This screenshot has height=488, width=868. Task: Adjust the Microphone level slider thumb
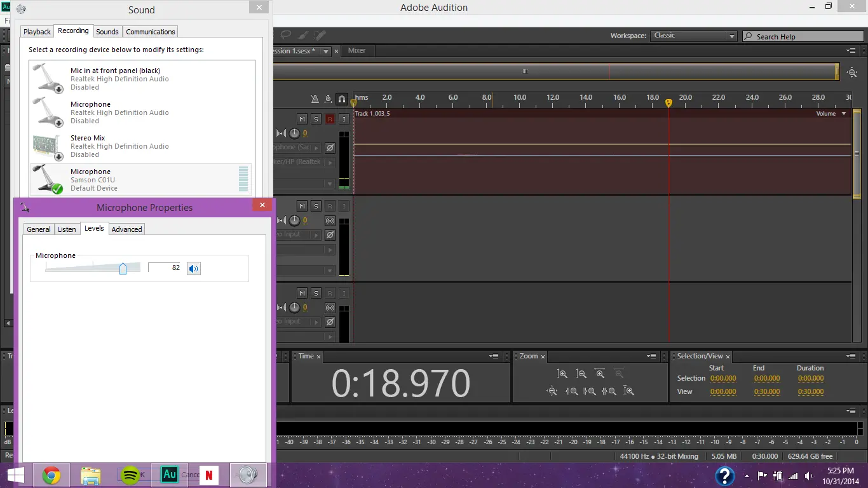tap(123, 269)
